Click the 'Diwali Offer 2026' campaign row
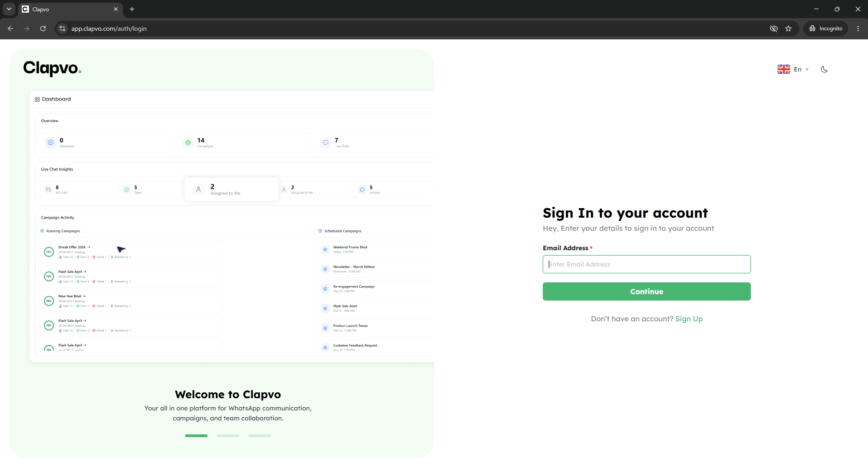 coord(131,252)
